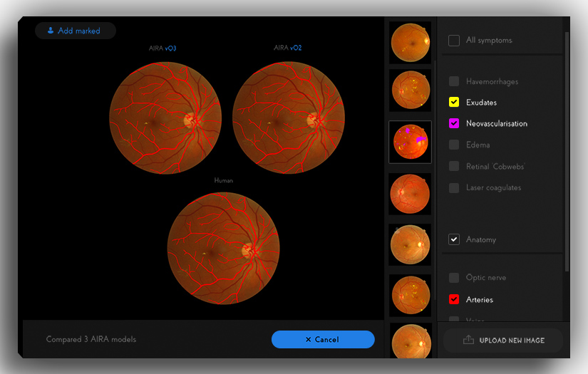The height and width of the screenshot is (374, 588).
Task: Enable the Optic nerve checkbox
Action: (x=454, y=278)
